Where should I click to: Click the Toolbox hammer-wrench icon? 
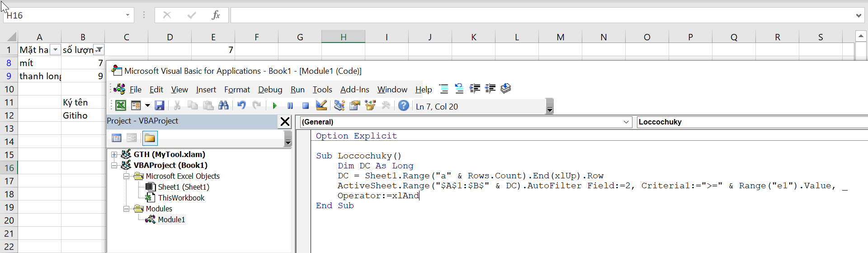click(x=386, y=106)
